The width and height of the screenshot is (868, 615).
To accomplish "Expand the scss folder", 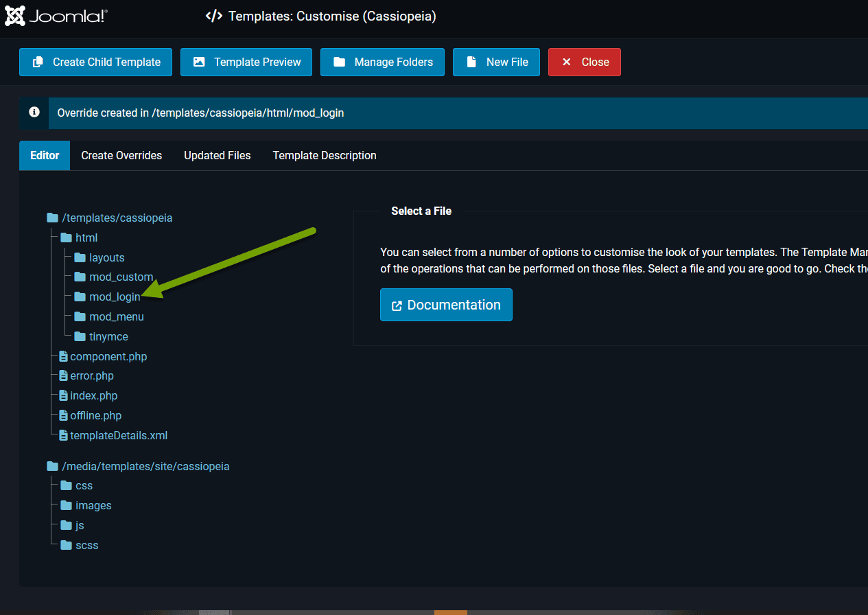I will (x=86, y=546).
